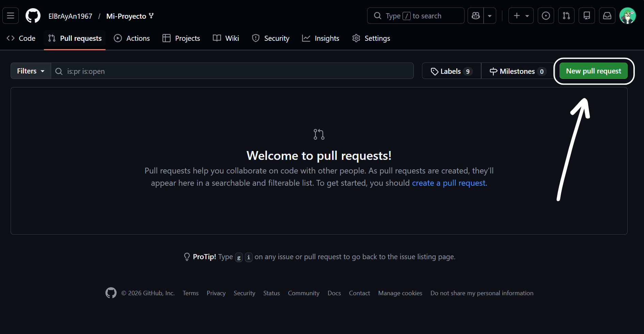
Task: Open the user avatar menu
Action: coord(627,16)
